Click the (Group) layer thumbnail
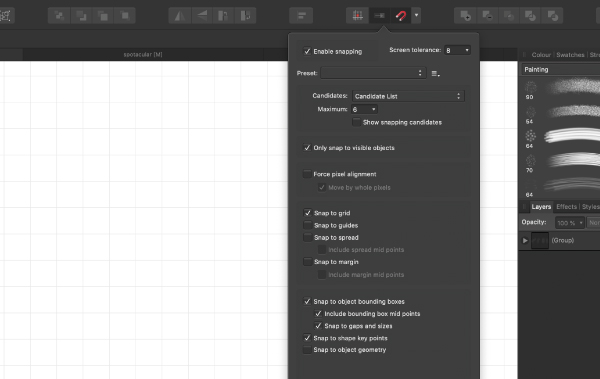The width and height of the screenshot is (600, 379). pos(540,240)
